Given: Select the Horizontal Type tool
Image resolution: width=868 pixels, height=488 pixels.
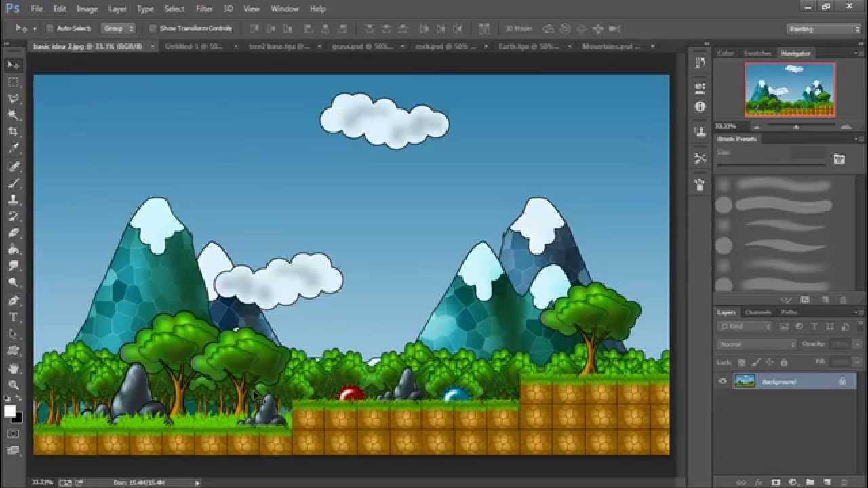Looking at the screenshot, I should coord(14,317).
